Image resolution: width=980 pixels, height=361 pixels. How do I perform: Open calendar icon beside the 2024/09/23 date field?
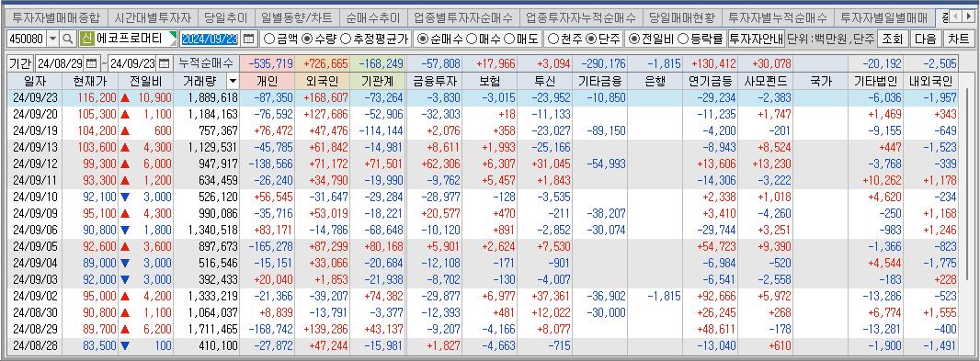(x=249, y=39)
